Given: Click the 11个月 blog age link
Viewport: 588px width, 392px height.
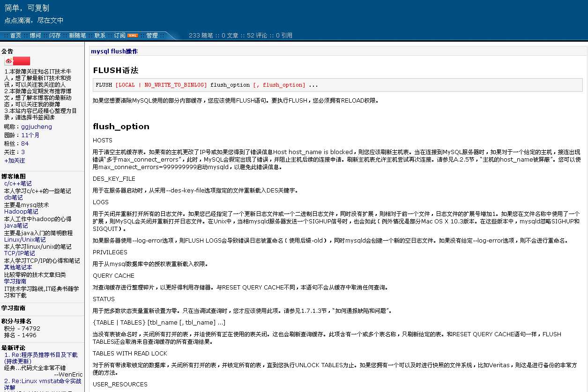Looking at the screenshot, I should pyautogui.click(x=30, y=135).
